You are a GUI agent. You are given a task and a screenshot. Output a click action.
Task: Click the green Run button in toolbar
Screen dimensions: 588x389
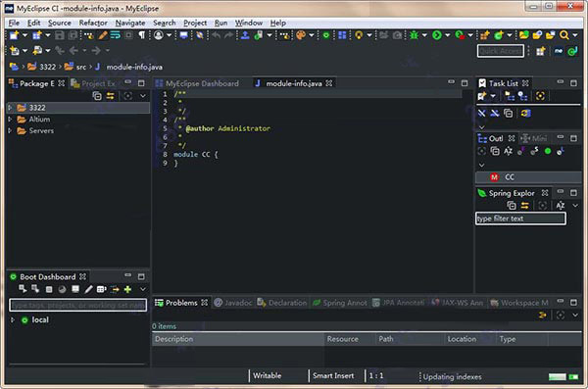tap(436, 35)
